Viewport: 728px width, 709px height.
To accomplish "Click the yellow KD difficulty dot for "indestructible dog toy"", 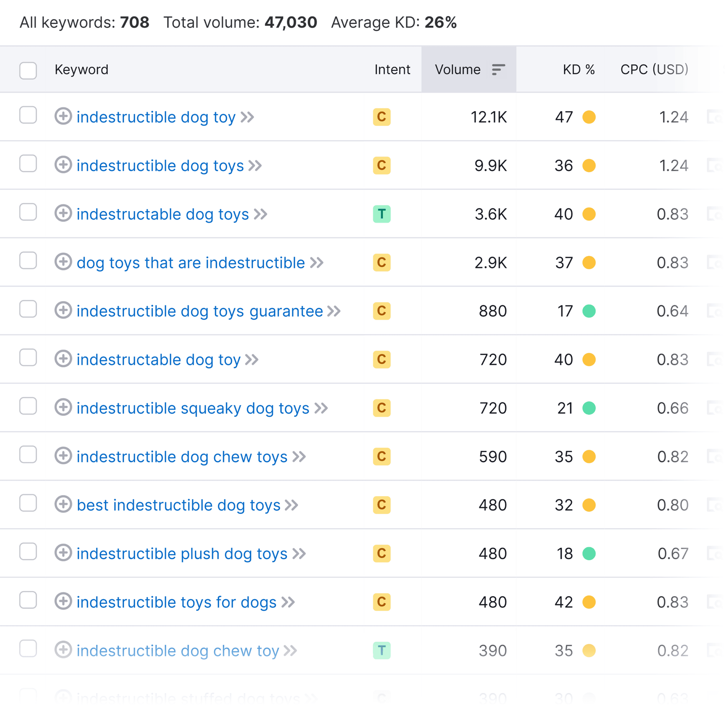I will pyautogui.click(x=588, y=117).
